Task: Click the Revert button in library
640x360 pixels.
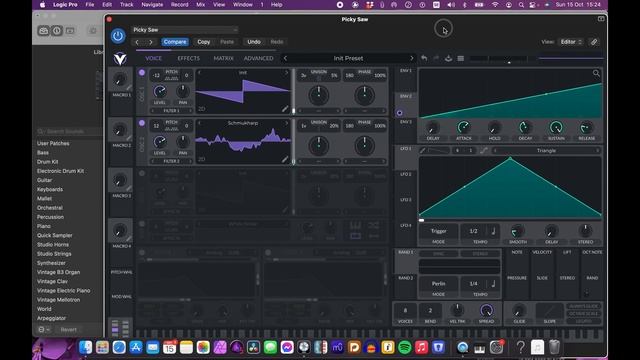Action: (68, 329)
